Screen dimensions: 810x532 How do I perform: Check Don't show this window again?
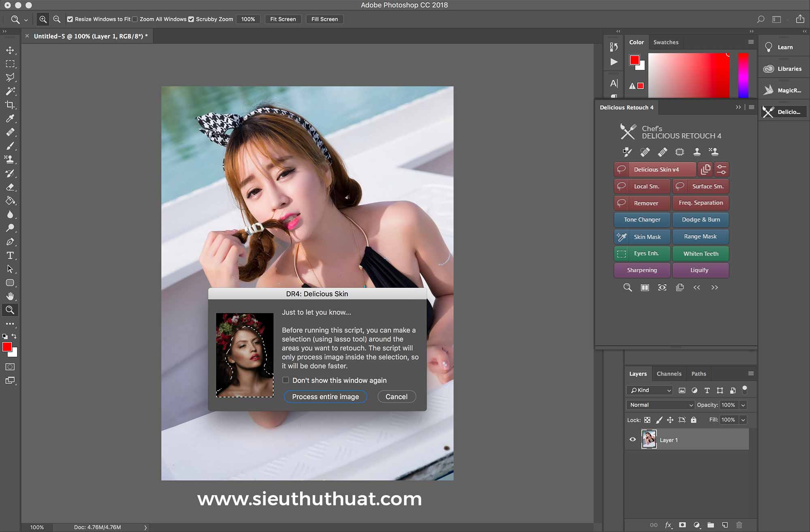tap(286, 380)
